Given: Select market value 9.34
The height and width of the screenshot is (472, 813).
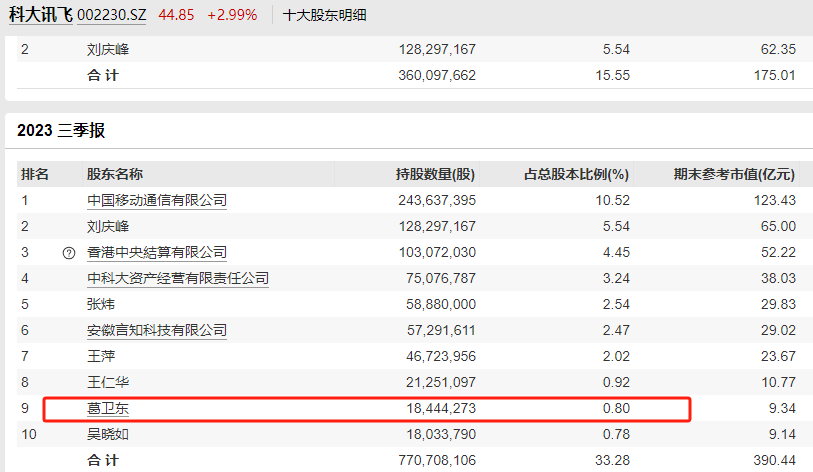Looking at the screenshot, I should click(782, 408).
